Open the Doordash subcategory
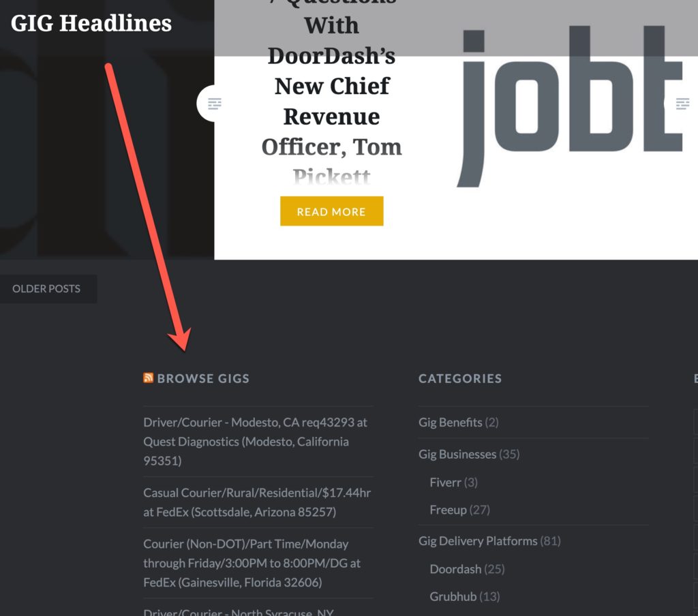698x616 pixels. (x=455, y=569)
